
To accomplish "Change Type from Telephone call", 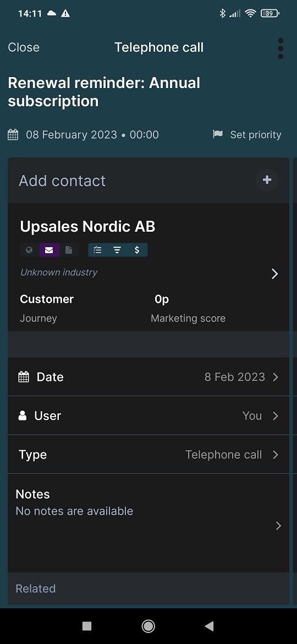I will (148, 455).
